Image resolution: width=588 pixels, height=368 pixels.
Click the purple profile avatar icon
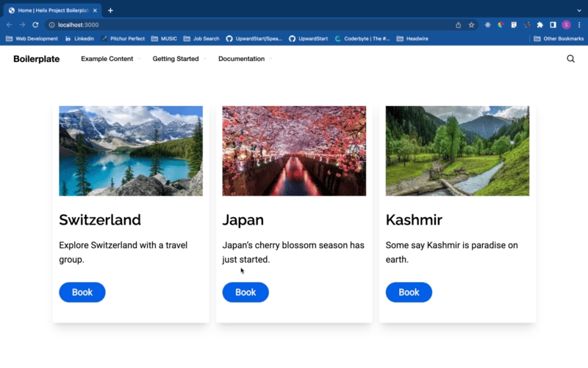pos(566,24)
